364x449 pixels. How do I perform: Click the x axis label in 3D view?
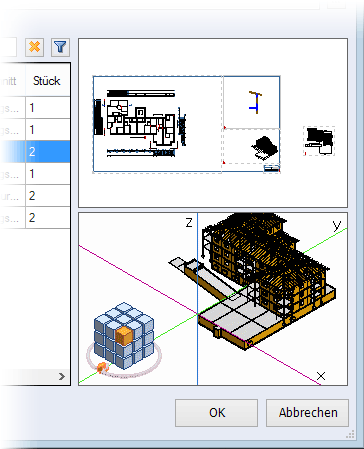pos(321,376)
